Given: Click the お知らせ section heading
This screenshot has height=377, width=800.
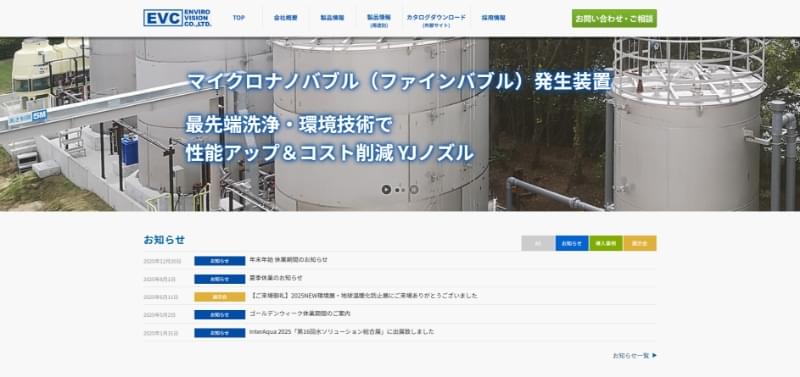Looking at the screenshot, I should coord(164,240).
